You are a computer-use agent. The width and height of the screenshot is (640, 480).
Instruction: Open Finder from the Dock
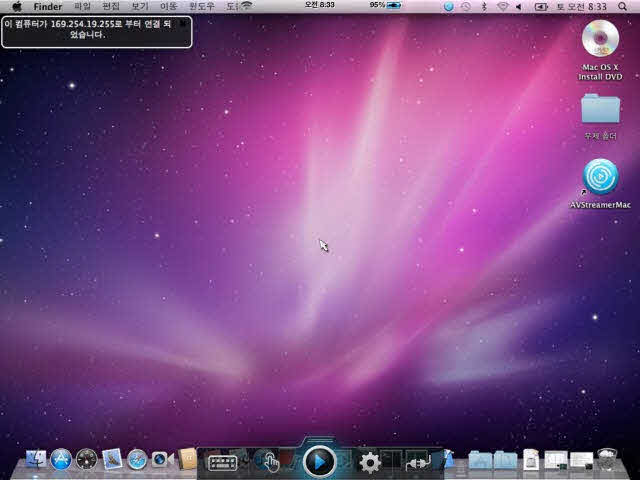36,460
